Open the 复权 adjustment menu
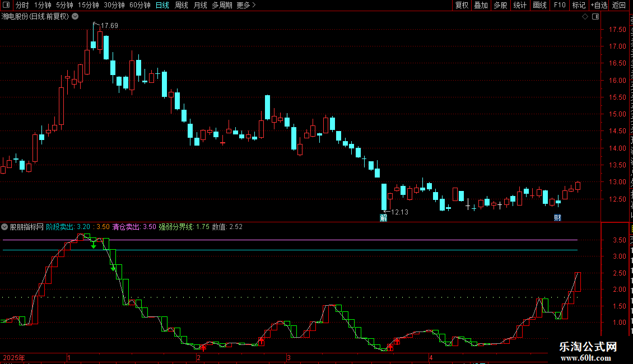 coord(462,5)
